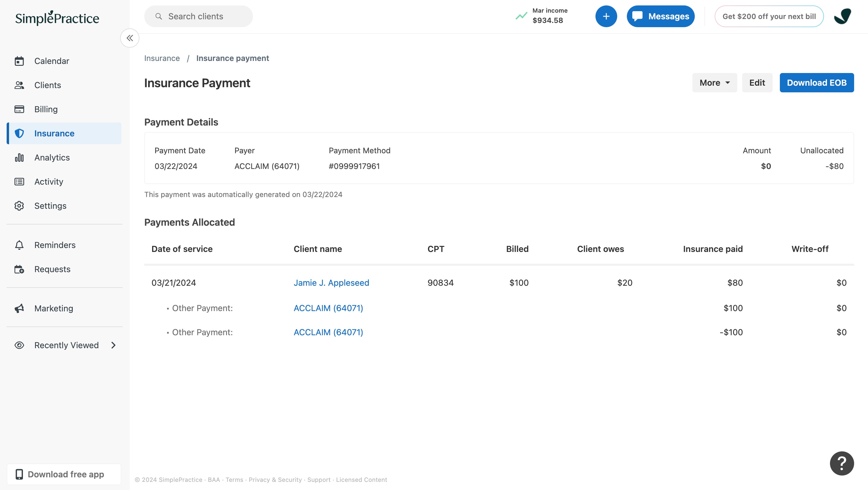This screenshot has width=868, height=490.
Task: Click the Mar income $934.58 amount
Action: [547, 20]
